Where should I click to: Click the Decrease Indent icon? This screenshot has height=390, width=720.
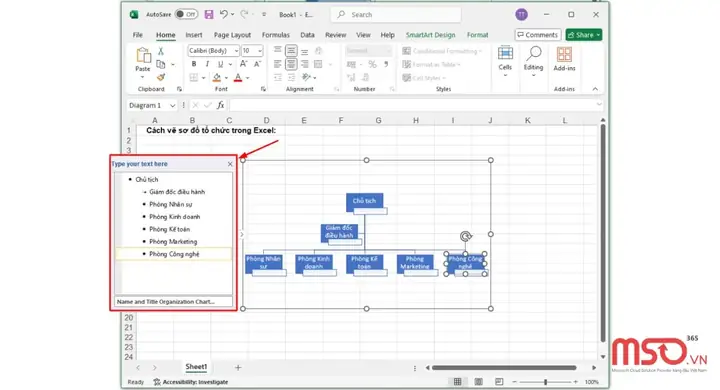tap(278, 77)
